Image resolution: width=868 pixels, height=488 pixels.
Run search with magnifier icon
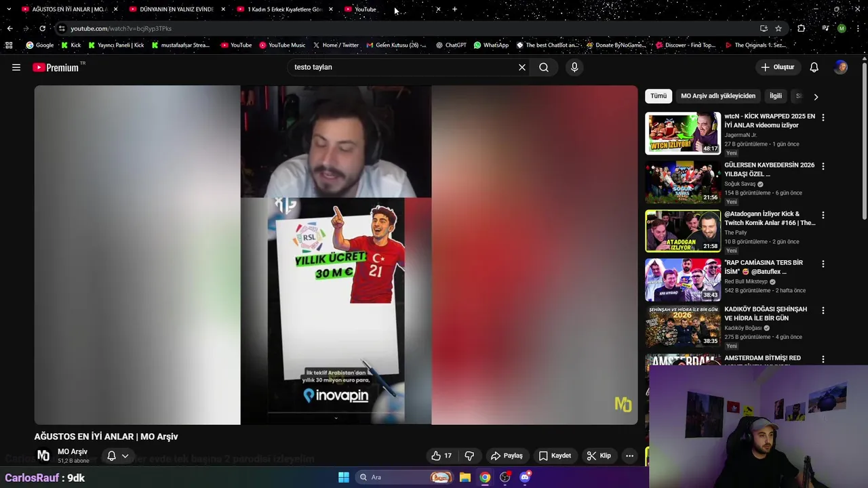click(x=544, y=67)
